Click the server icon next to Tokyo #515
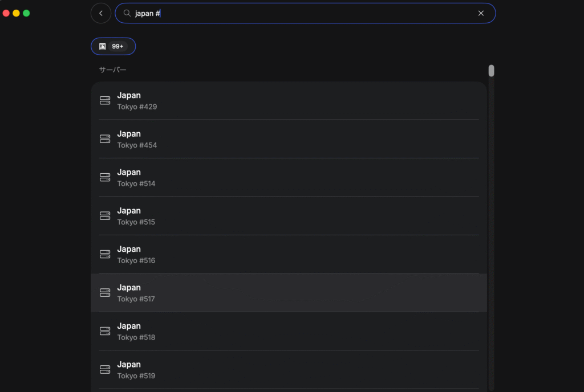The width and height of the screenshot is (584, 392). (105, 216)
